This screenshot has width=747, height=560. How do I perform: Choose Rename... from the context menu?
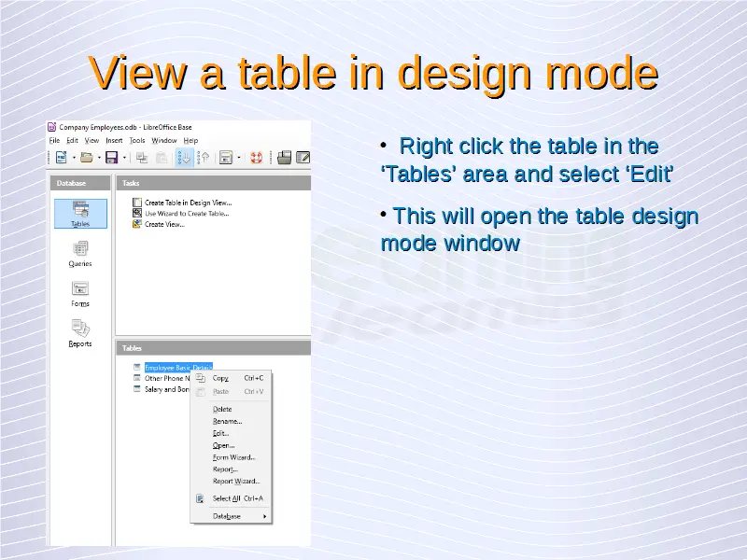point(227,421)
